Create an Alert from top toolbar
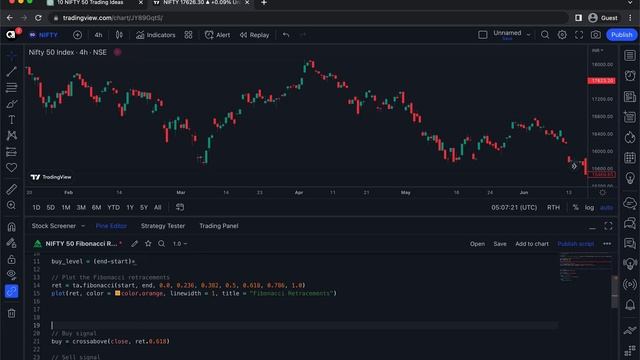The height and width of the screenshot is (360, 640). pos(217,35)
